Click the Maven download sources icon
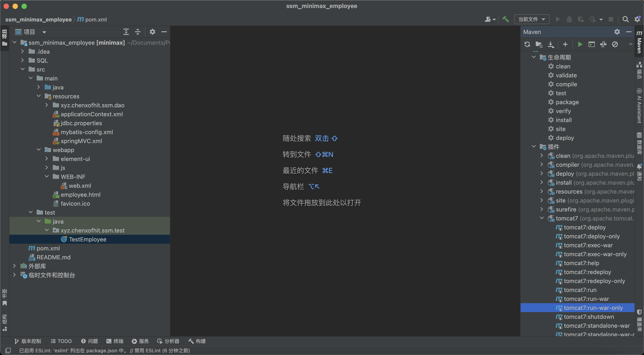Image resolution: width=644 pixels, height=355 pixels. pyautogui.click(x=551, y=44)
